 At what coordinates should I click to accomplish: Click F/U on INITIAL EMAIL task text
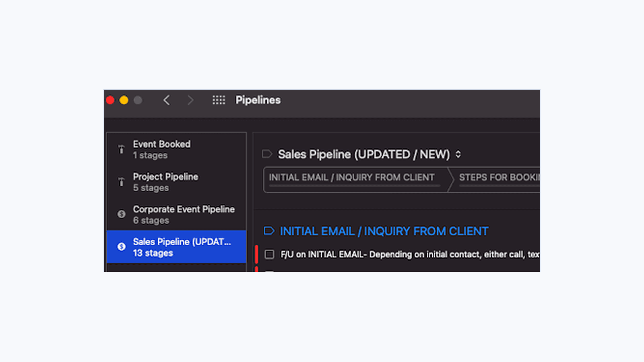pos(410,254)
